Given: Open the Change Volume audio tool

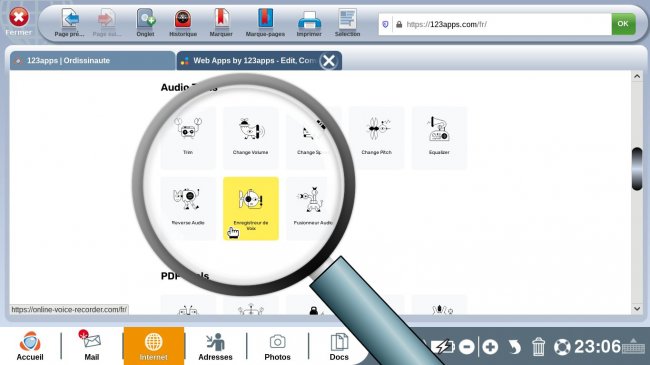Looking at the screenshot, I should click(x=251, y=138).
